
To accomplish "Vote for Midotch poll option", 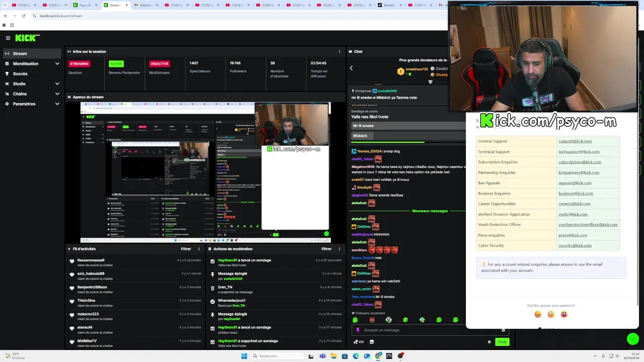I will (x=409, y=136).
